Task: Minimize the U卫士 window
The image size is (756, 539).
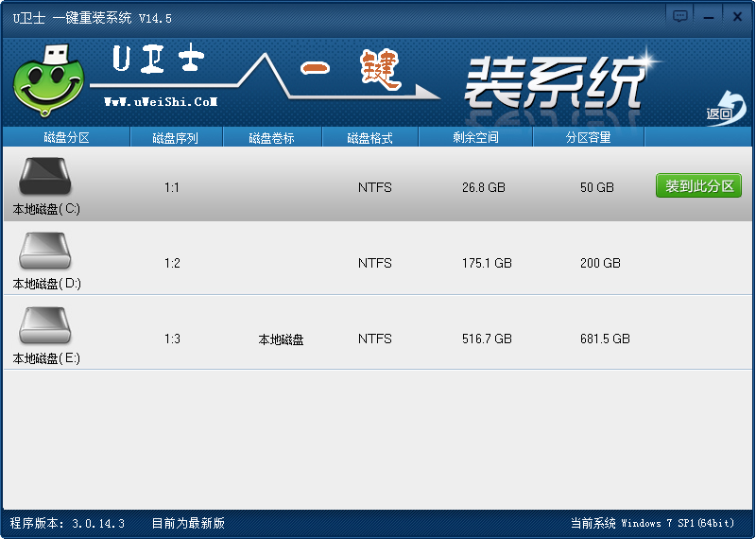Action: (x=708, y=17)
